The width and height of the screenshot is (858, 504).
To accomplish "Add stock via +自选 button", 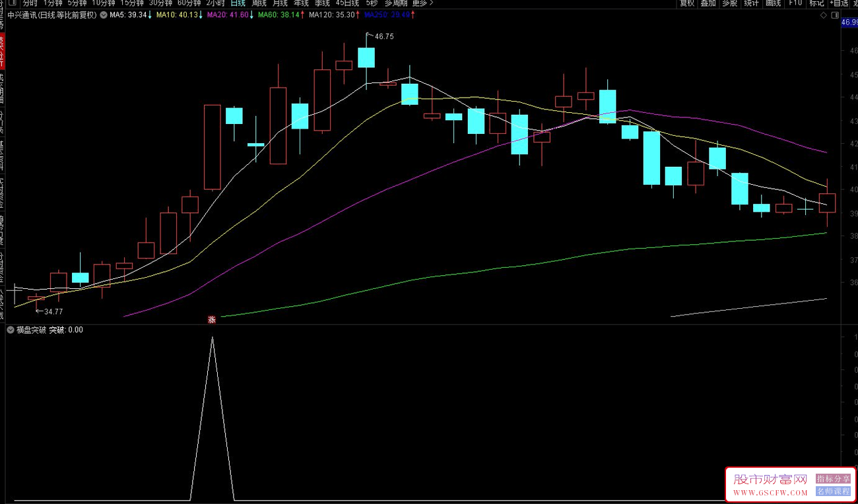I will point(840,3).
